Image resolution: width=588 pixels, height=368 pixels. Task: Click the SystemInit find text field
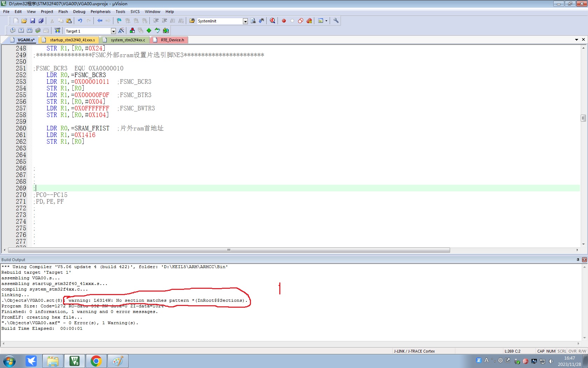click(x=220, y=21)
